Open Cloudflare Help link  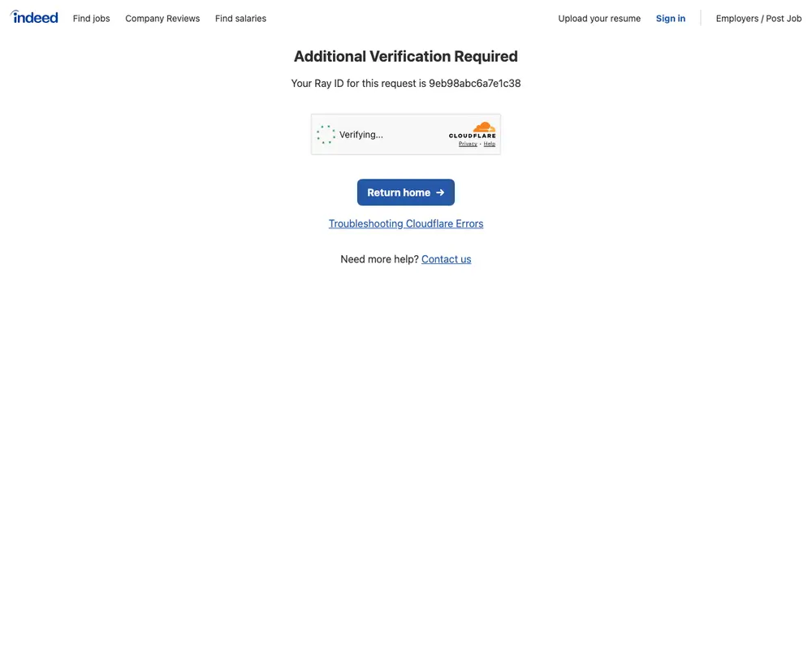tap(490, 144)
